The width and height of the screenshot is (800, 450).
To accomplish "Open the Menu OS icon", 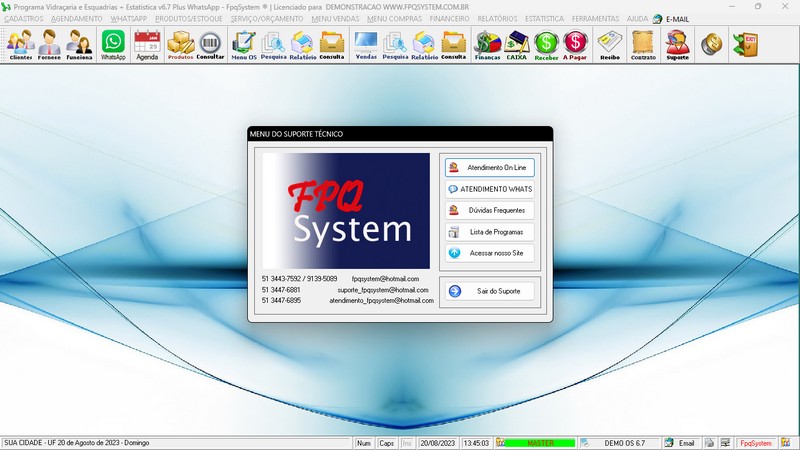I will point(244,45).
